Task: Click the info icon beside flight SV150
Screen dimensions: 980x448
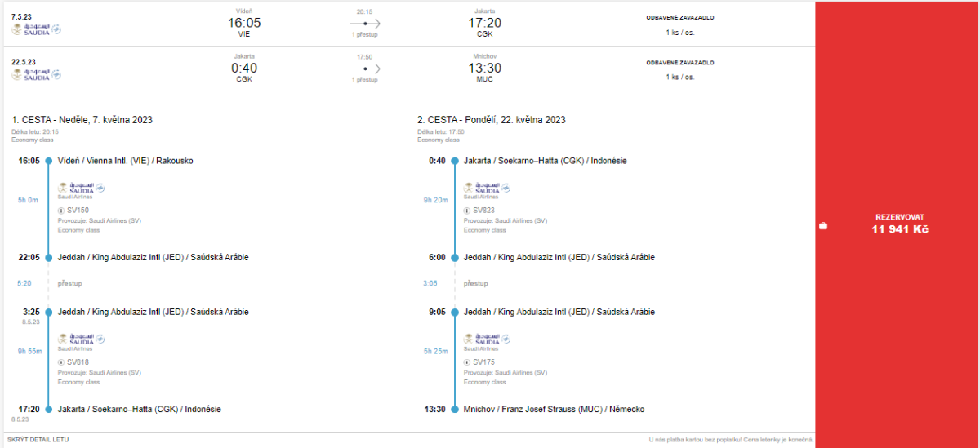Action: tap(60, 210)
